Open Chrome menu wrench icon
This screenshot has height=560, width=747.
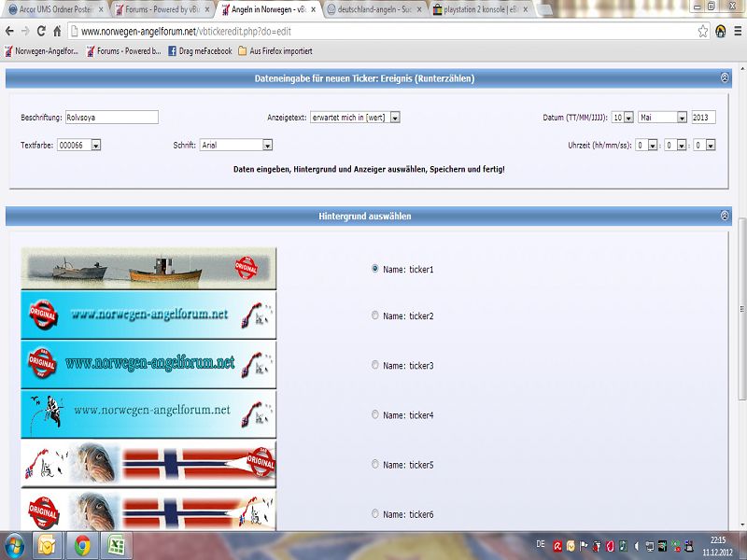[x=737, y=31]
